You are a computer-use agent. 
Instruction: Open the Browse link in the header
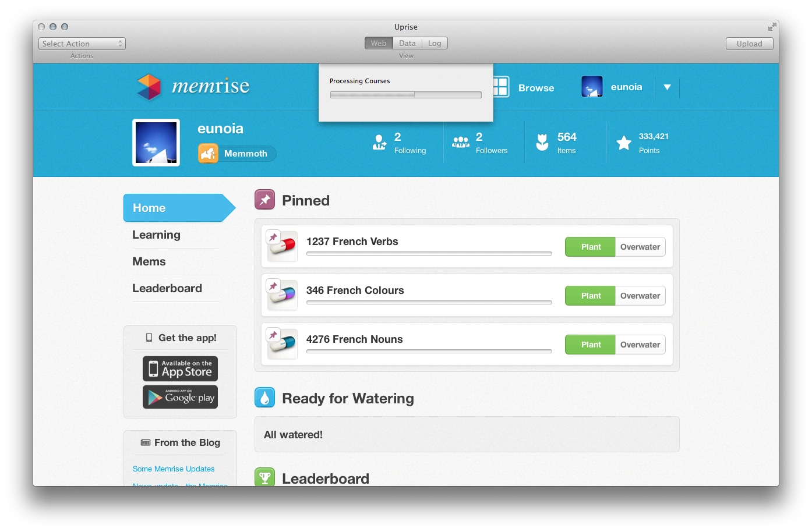tap(536, 88)
